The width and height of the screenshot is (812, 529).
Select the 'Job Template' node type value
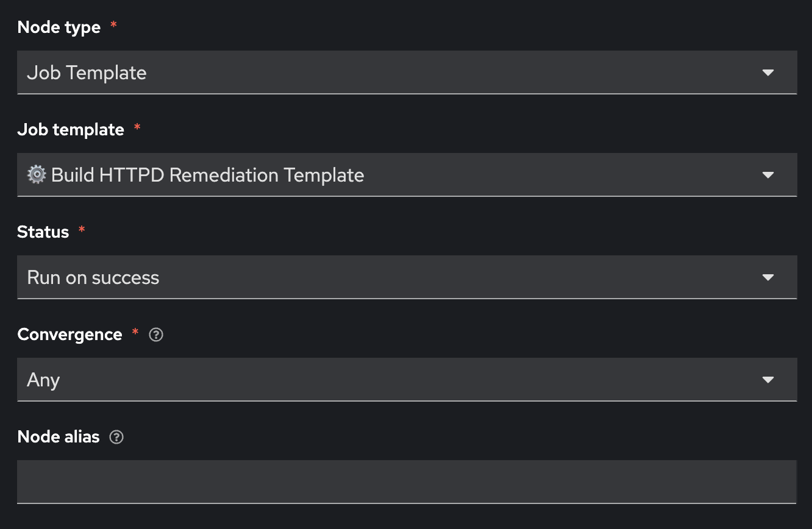87,73
